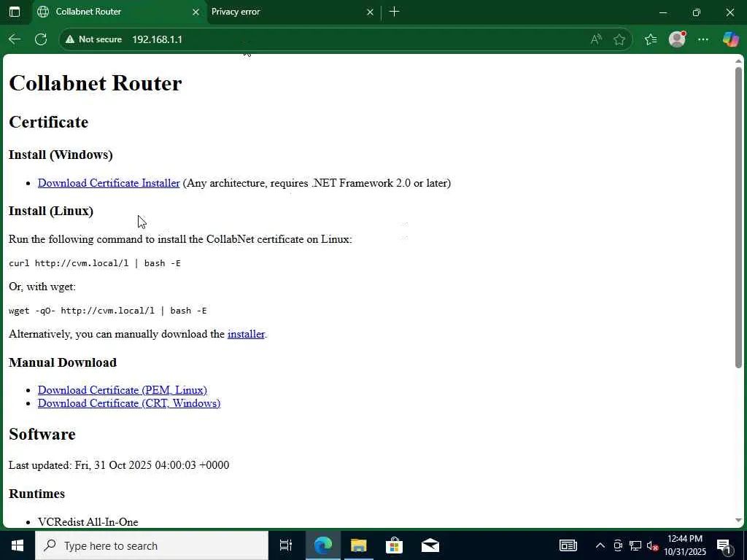Click the scrollbar down arrow
The image size is (747, 560).
click(x=738, y=521)
